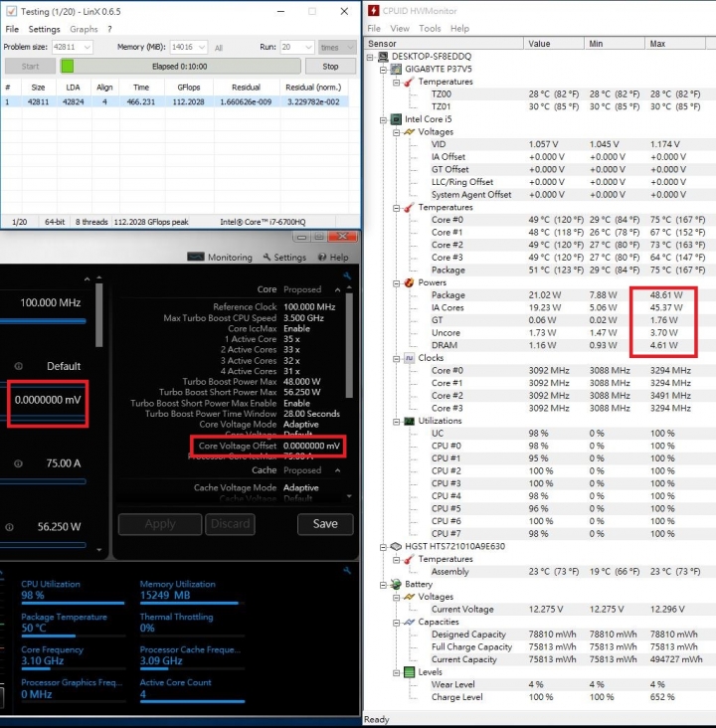716x728 pixels.
Task: Collapse the DESKTOP-SF8EDDQ tree node
Action: click(370, 57)
